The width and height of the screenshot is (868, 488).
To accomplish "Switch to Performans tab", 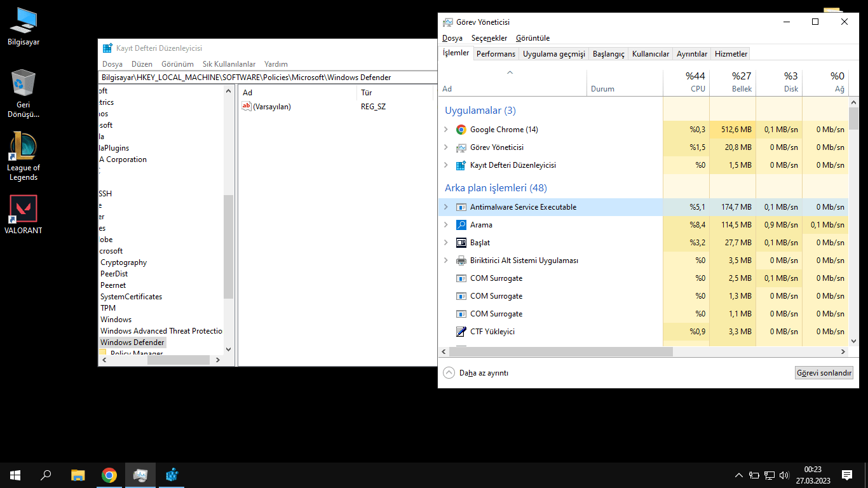I will tap(496, 54).
